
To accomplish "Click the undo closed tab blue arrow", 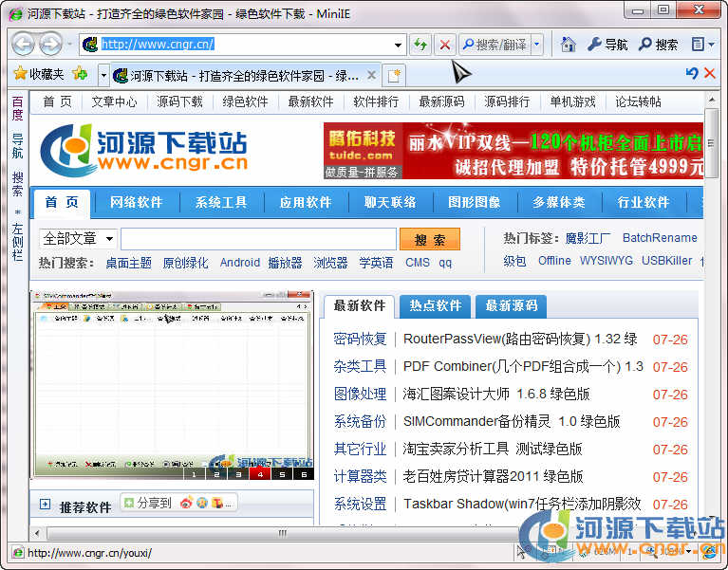I will 692,73.
